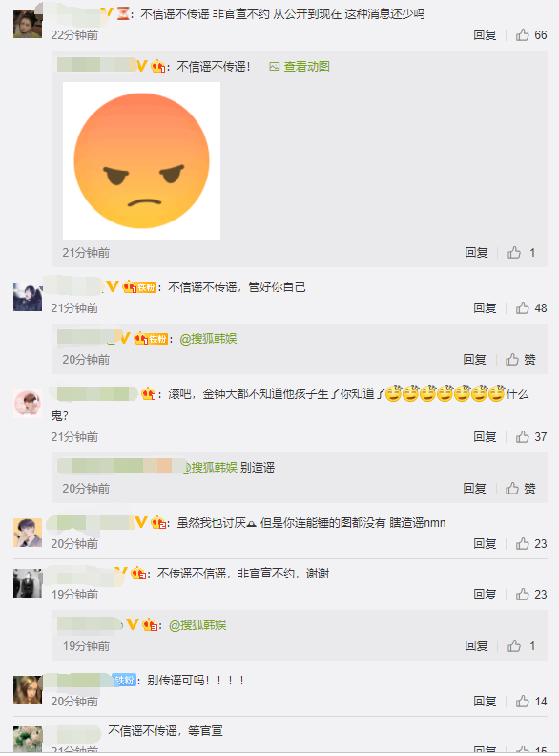Open the first commenter's avatar

28,24
